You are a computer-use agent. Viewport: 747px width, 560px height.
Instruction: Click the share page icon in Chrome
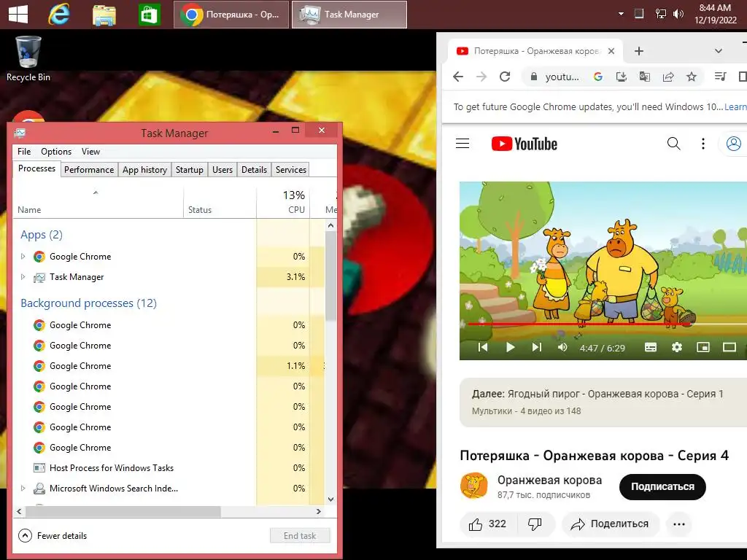tap(668, 77)
